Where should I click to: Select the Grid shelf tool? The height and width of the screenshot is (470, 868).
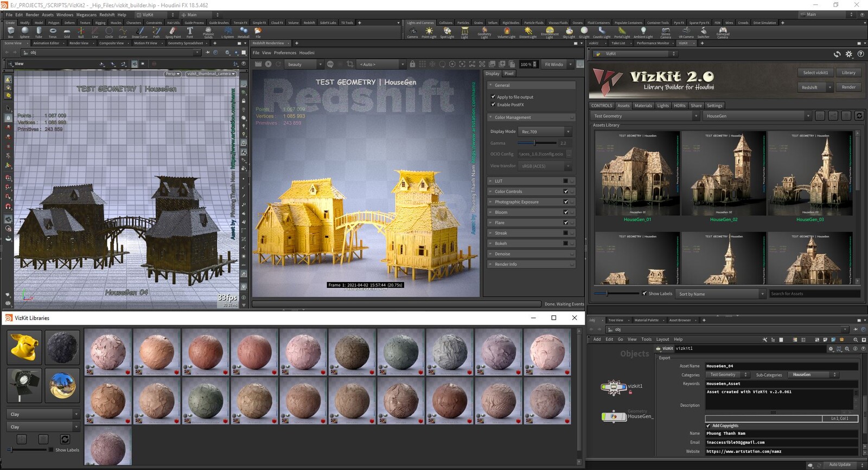67,33
